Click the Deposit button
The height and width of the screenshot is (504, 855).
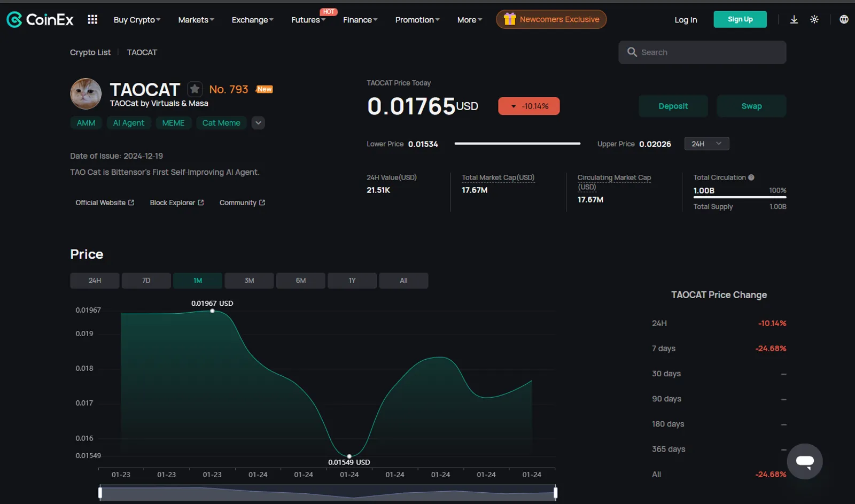point(673,106)
